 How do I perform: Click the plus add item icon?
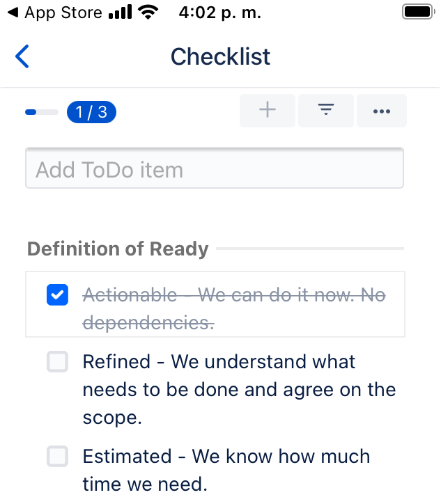[x=268, y=111]
